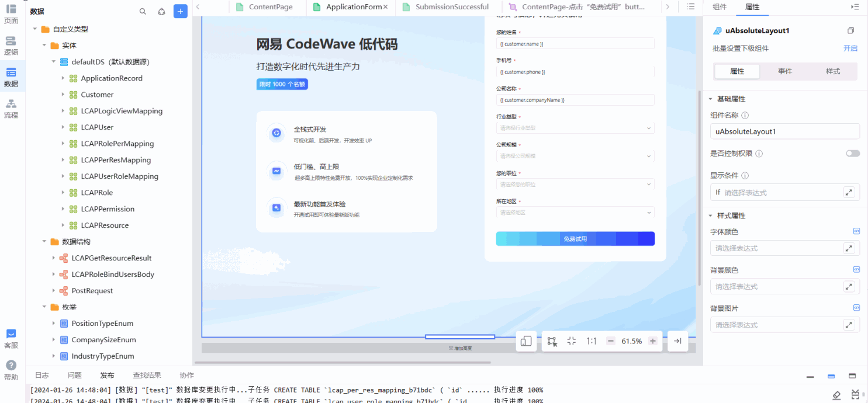Open the 流程 section in the left sidebar
Image resolution: width=868 pixels, height=403 pixels.
pyautogui.click(x=11, y=109)
